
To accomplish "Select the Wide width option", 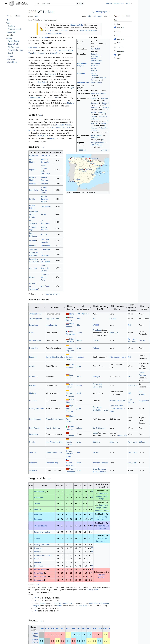I will [x=115, y=43].
